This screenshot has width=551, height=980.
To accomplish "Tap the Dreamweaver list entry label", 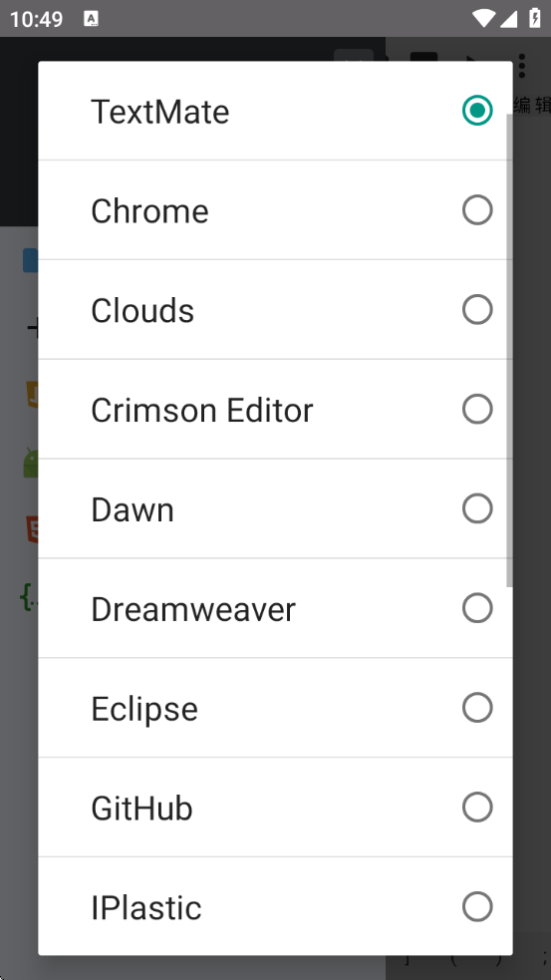I will [193, 609].
